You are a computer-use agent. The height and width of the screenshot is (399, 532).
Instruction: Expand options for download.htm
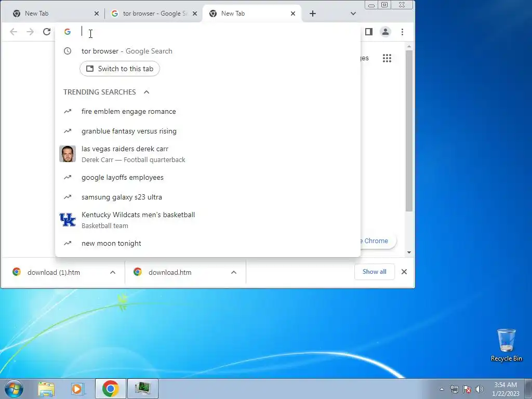click(234, 272)
